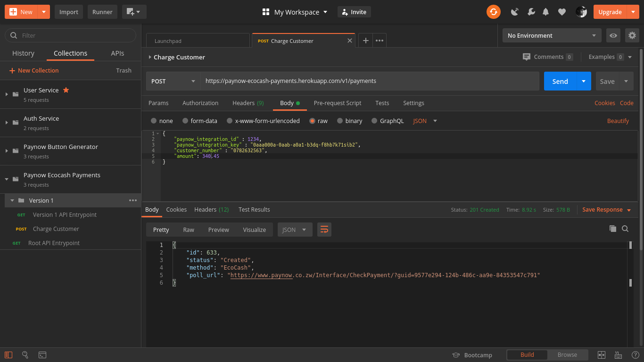
Task: Click the Invite button
Action: coord(354,12)
